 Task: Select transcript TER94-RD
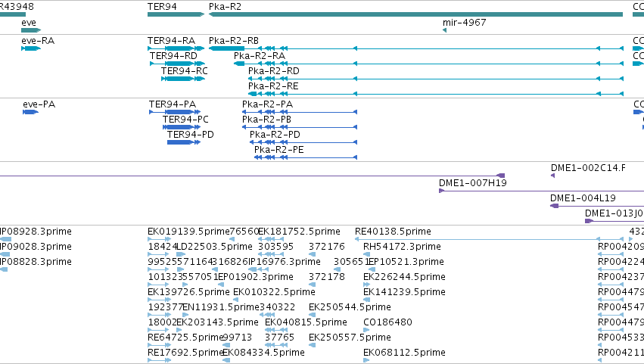(173, 56)
